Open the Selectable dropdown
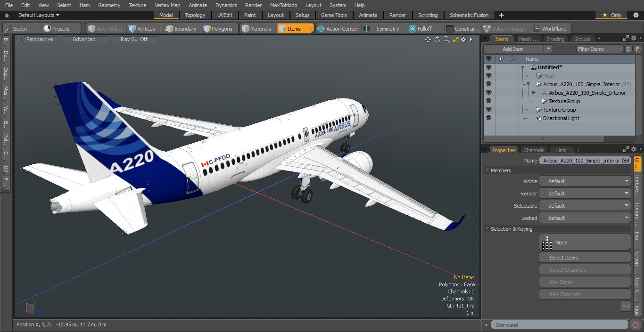 (x=585, y=206)
